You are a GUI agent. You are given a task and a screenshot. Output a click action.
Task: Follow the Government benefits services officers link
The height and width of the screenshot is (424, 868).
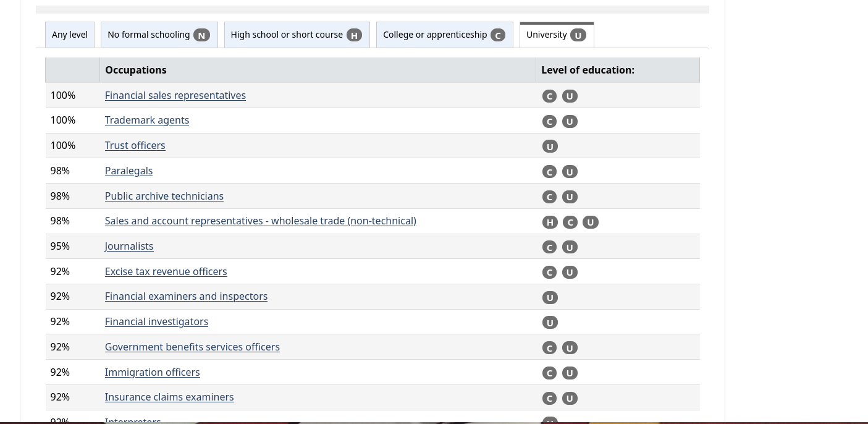click(192, 347)
